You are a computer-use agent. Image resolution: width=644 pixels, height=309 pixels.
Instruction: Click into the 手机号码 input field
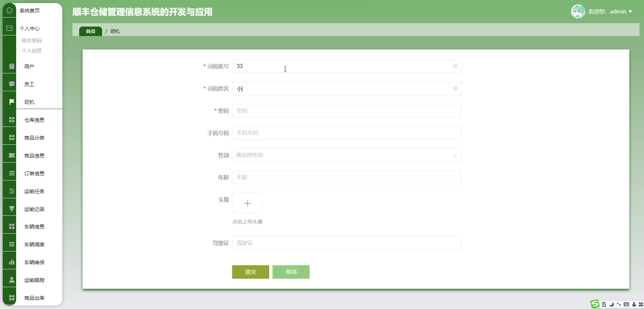tap(347, 133)
